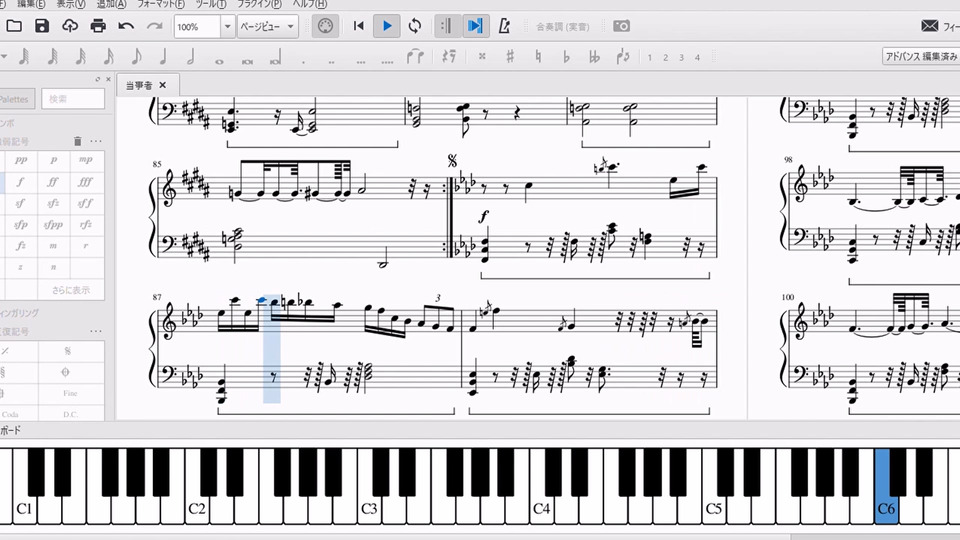
Task: Select voice 1
Action: click(x=650, y=57)
